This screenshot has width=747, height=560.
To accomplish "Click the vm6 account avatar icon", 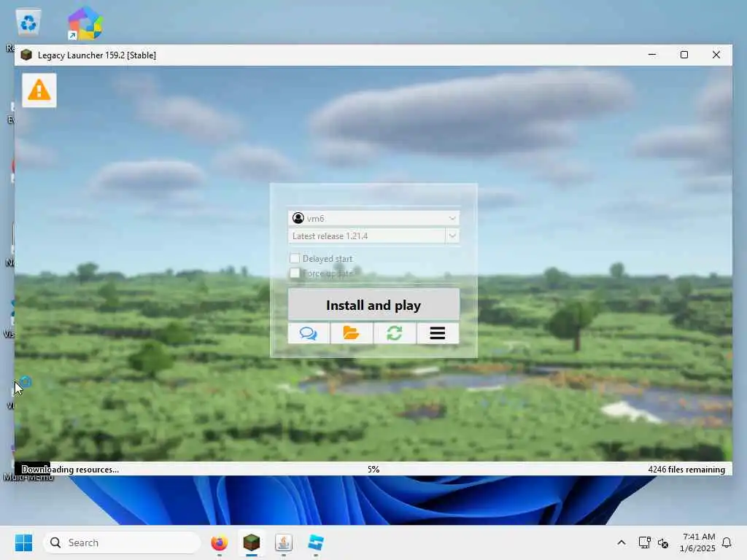I will point(298,218).
